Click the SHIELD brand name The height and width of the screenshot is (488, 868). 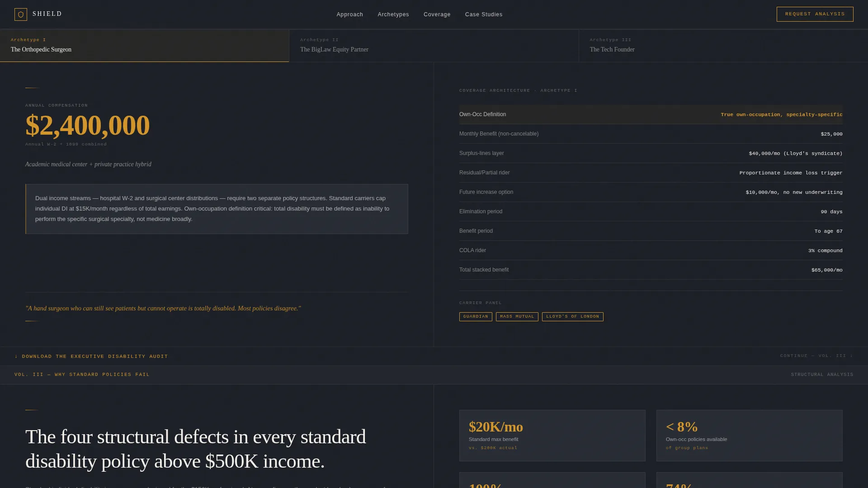[x=47, y=14]
